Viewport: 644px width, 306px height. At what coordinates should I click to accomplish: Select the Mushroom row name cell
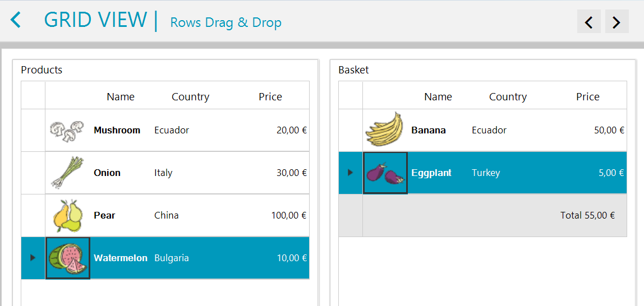[x=117, y=130]
